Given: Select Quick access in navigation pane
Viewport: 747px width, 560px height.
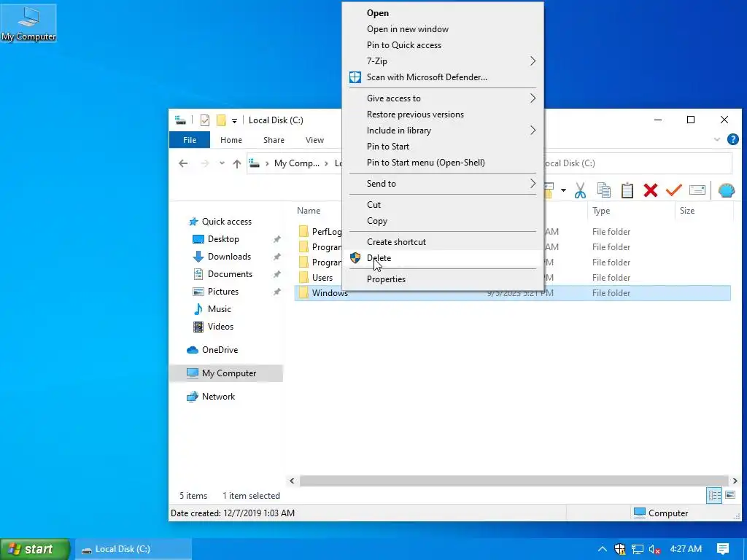Looking at the screenshot, I should click(x=227, y=222).
